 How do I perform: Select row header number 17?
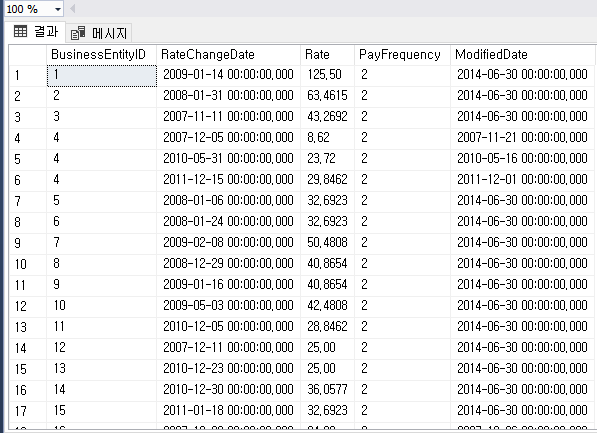[x=28, y=411]
